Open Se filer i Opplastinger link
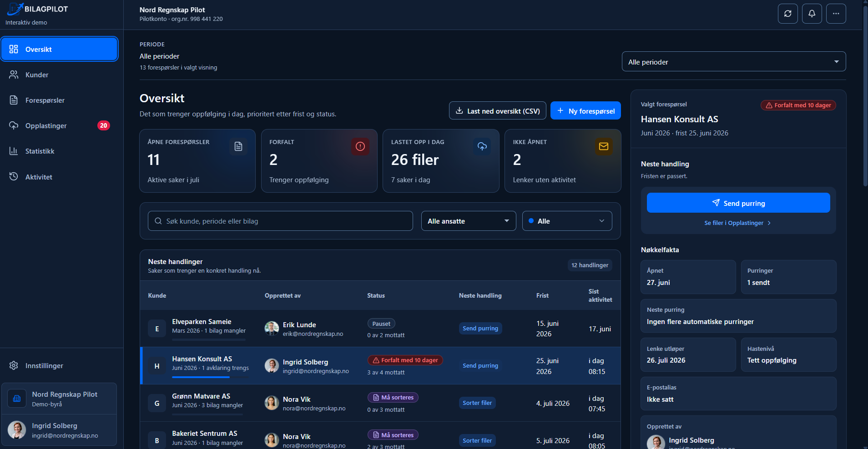 pyautogui.click(x=738, y=223)
